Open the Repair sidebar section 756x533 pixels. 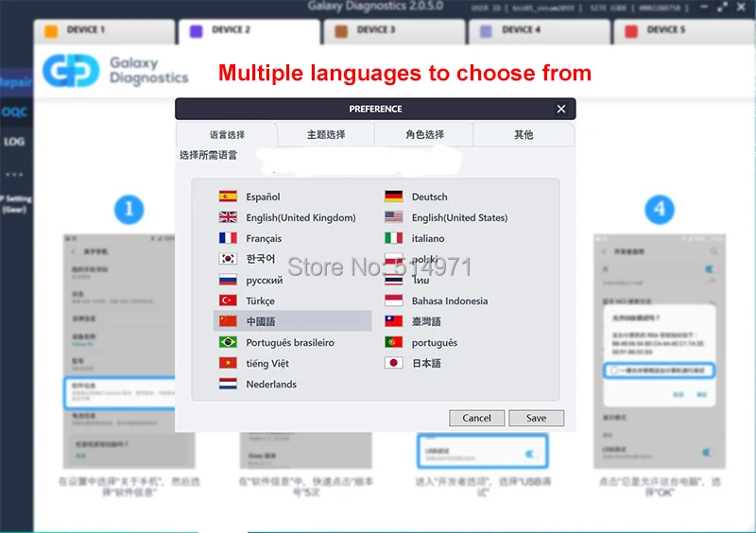(16, 82)
